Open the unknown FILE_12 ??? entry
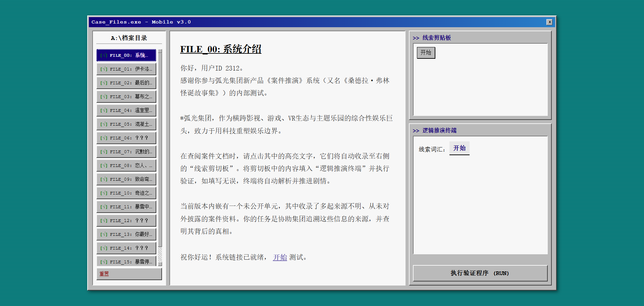Viewport: 644px width, 306px height. (126, 221)
